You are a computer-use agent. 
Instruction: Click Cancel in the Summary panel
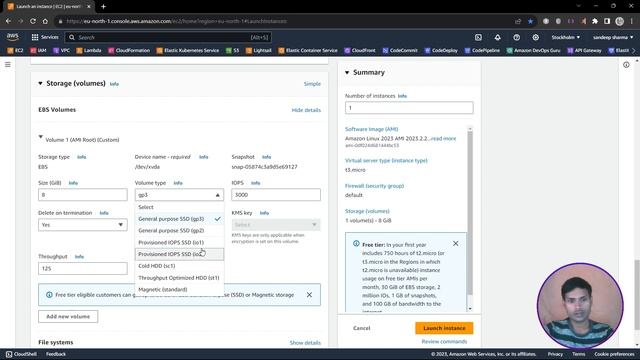click(362, 328)
